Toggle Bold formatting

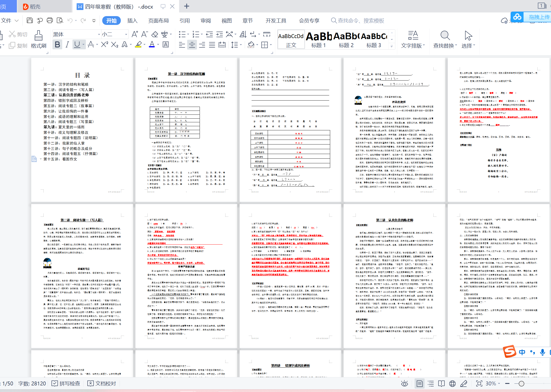[x=57, y=44]
